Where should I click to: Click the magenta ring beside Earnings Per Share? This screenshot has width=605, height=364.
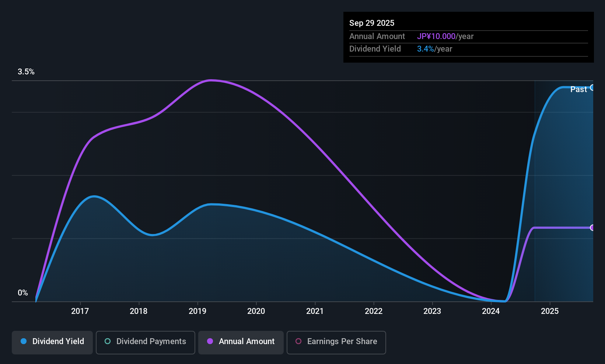298,342
